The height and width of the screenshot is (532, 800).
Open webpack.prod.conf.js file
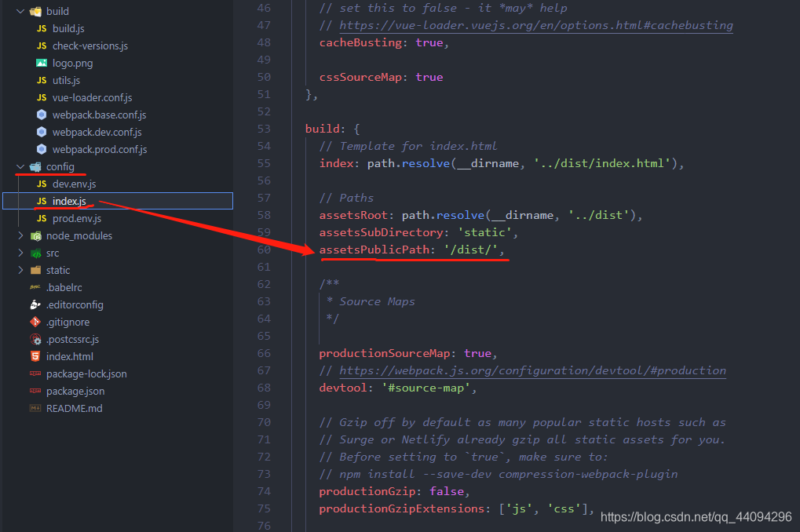100,149
